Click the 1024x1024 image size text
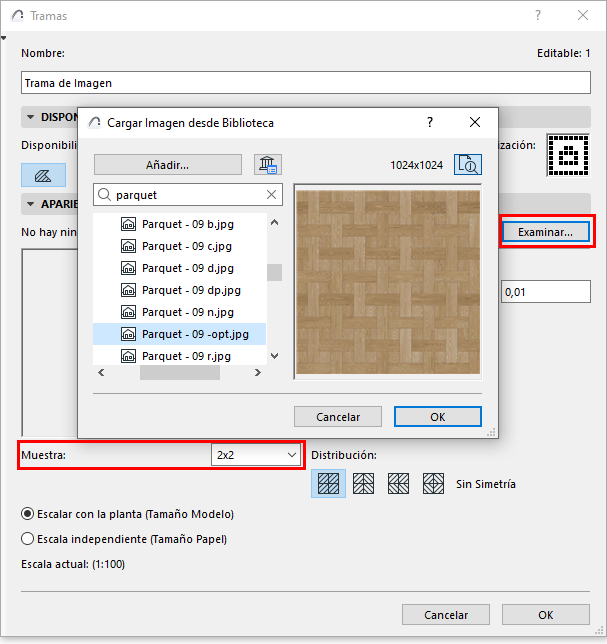The height and width of the screenshot is (644, 607). click(x=416, y=165)
